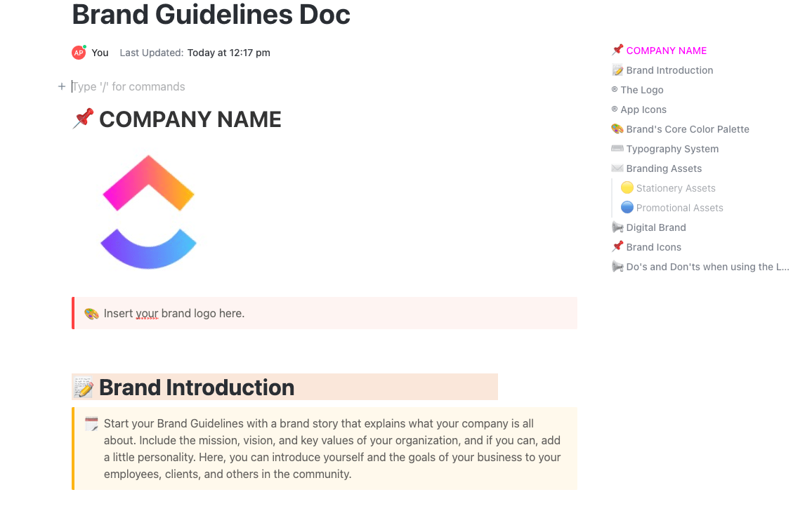
Task: Jump to Brand Icons section
Action: pos(653,247)
